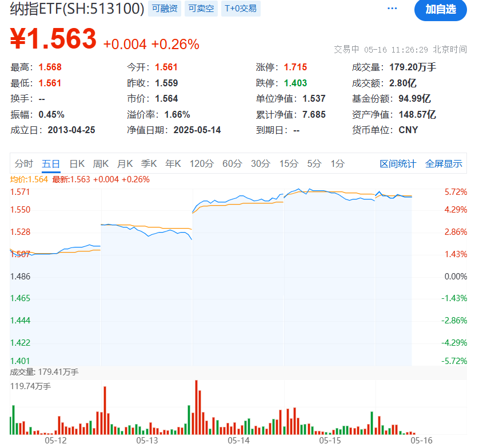Screen dimensions: 483x448
Task: Click the trading time 05-16 11:26:29
Action: pyautogui.click(x=396, y=50)
